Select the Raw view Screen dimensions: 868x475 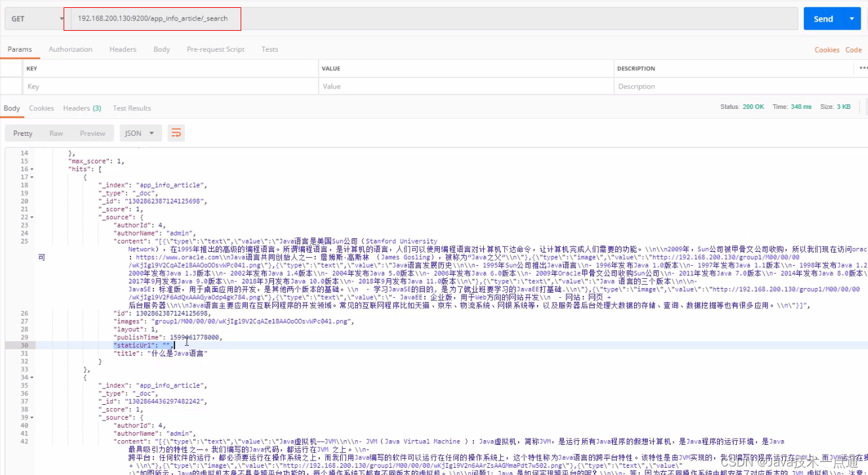[x=56, y=133]
